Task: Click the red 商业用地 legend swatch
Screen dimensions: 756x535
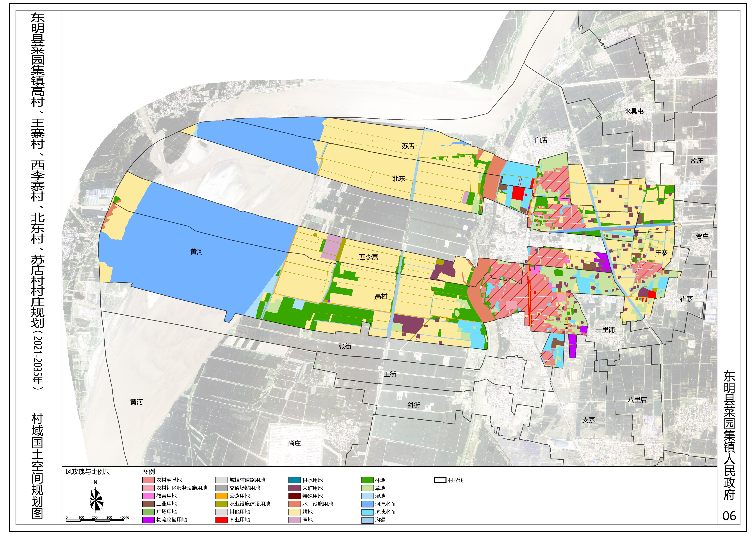Action: pos(221,520)
